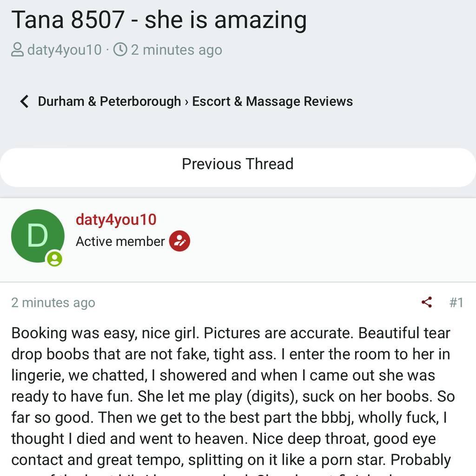Visit daty4you10's profile via red username link
Image resolution: width=476 pixels, height=476 pixels.
pos(115,219)
